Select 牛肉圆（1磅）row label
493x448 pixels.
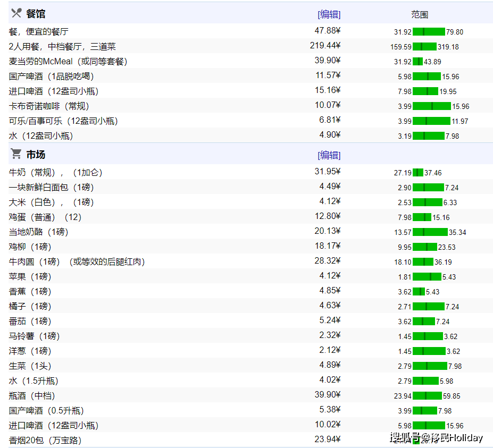77,261
